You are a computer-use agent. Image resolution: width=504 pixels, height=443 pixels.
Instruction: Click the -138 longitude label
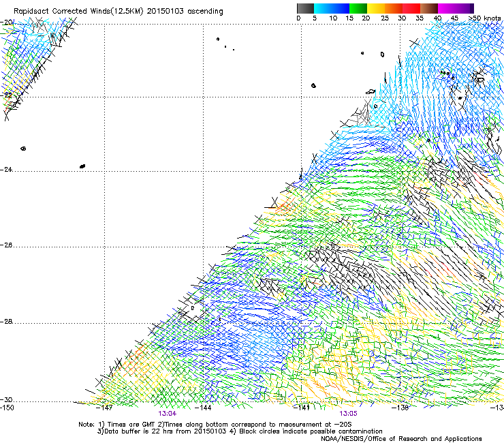coord(400,408)
